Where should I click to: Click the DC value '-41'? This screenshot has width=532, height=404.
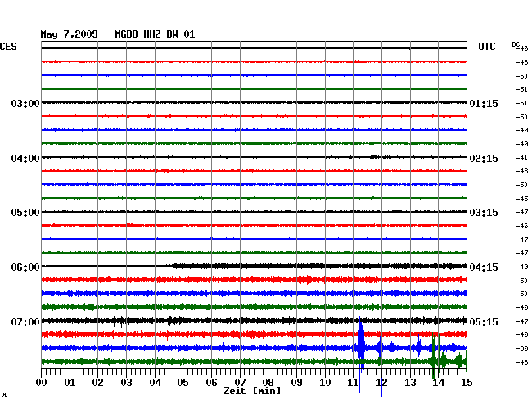point(522,158)
